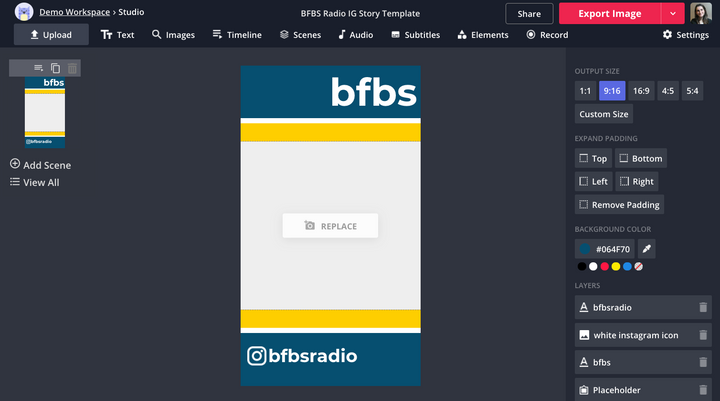This screenshot has width=720, height=401.
Task: Click the workspace avatar logo icon
Action: 24,12
